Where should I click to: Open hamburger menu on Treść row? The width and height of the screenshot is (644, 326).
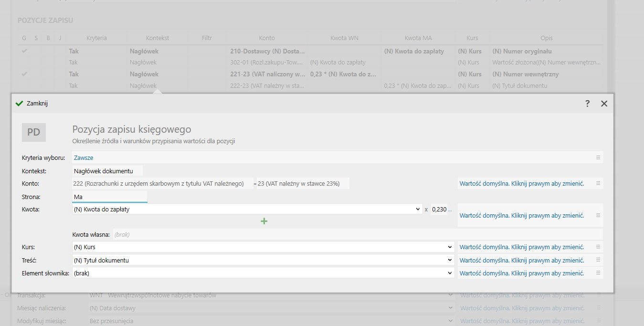coord(598,260)
